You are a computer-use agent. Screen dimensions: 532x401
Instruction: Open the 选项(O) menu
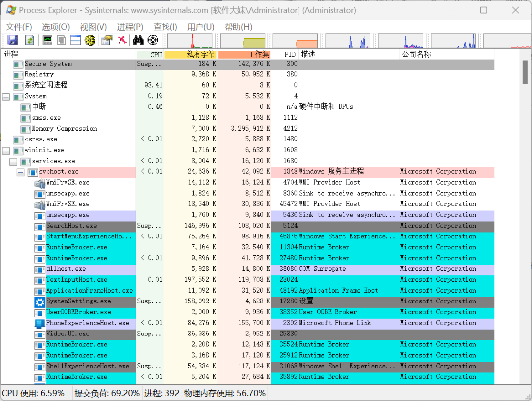tap(56, 27)
